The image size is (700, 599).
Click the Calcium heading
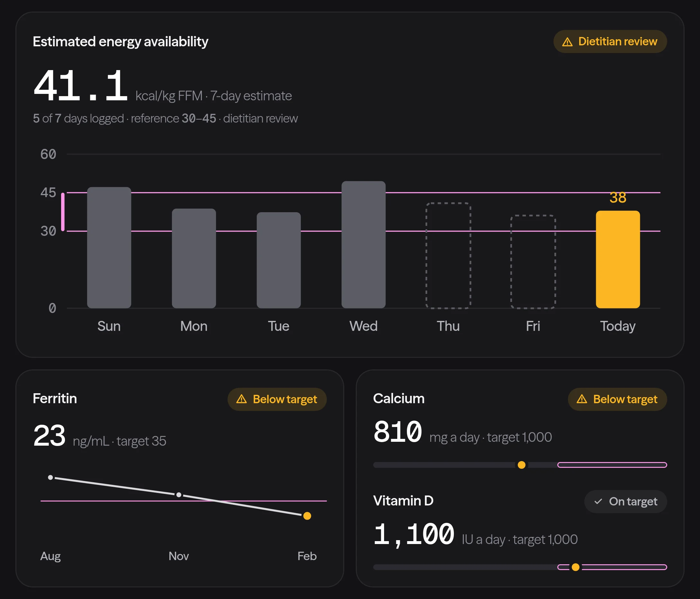(x=399, y=399)
